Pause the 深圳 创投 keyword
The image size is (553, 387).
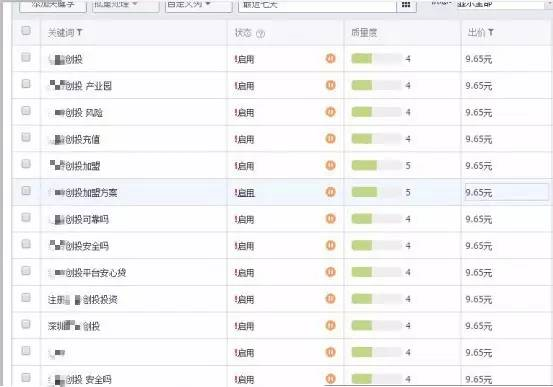point(330,325)
